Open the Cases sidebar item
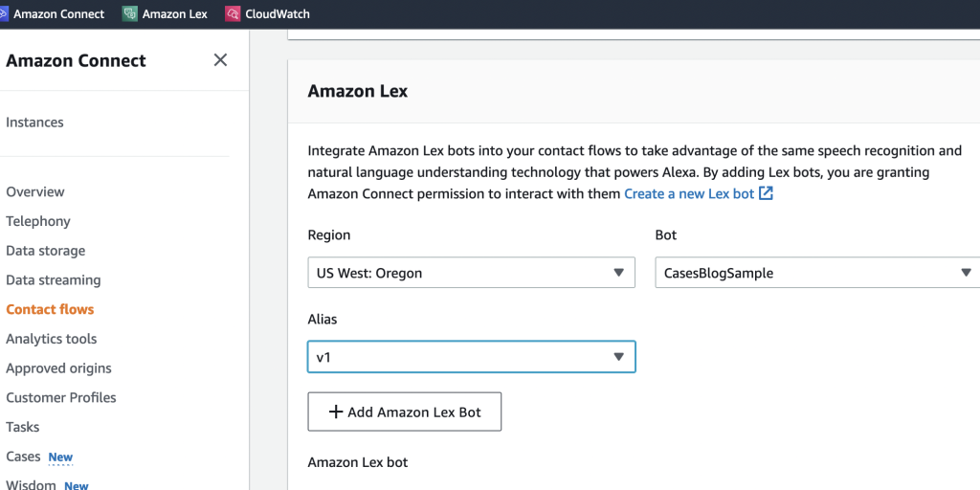 [x=23, y=457]
